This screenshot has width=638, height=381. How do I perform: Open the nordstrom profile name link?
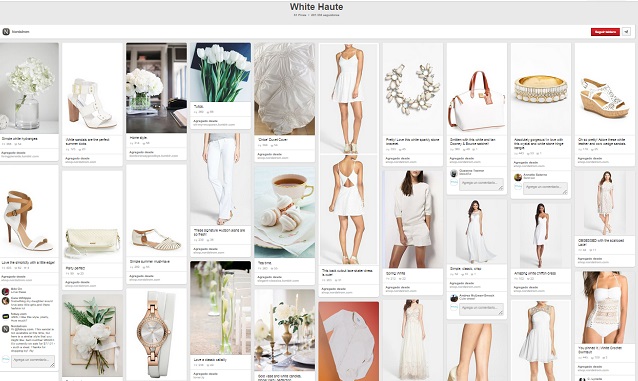click(x=20, y=32)
